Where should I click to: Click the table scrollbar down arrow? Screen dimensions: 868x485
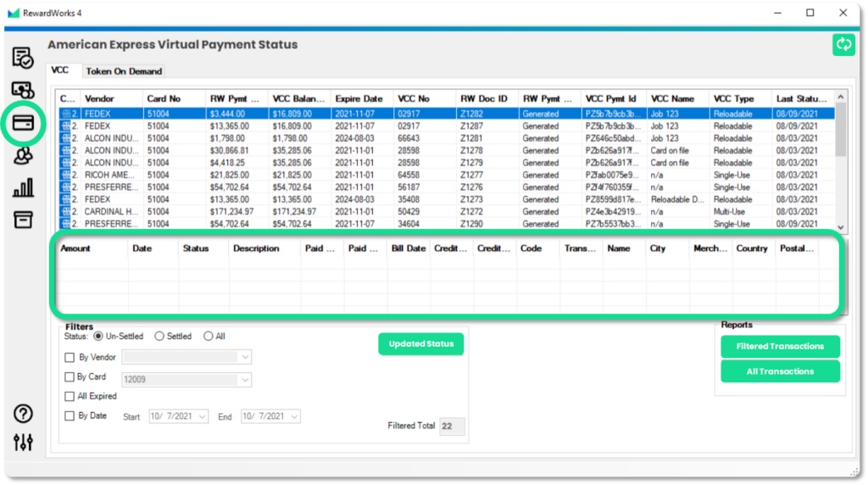(840, 227)
